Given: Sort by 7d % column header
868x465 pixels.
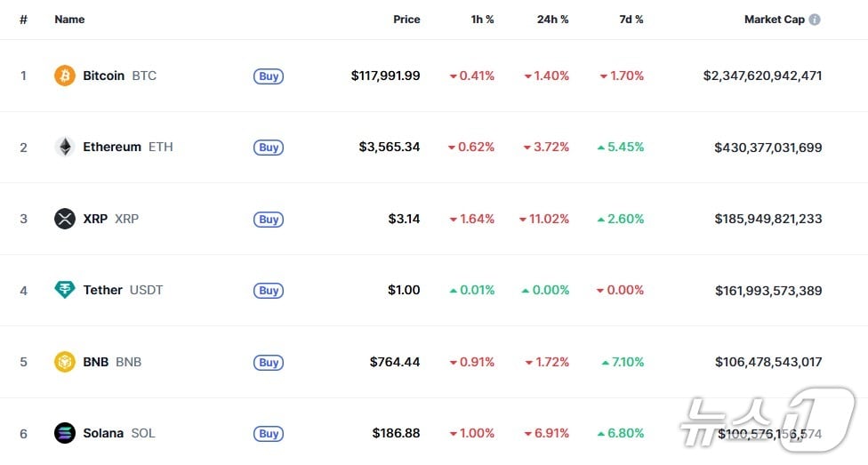Looking at the screenshot, I should [631, 20].
